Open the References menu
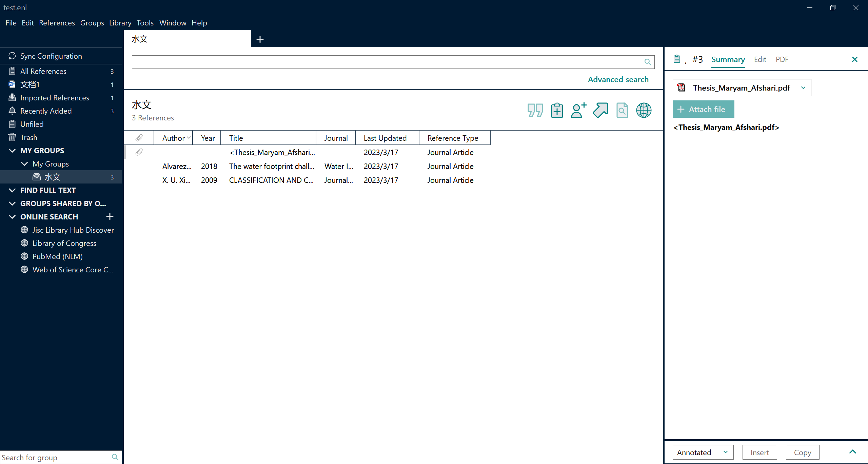Image resolution: width=868 pixels, height=464 pixels. [57, 23]
